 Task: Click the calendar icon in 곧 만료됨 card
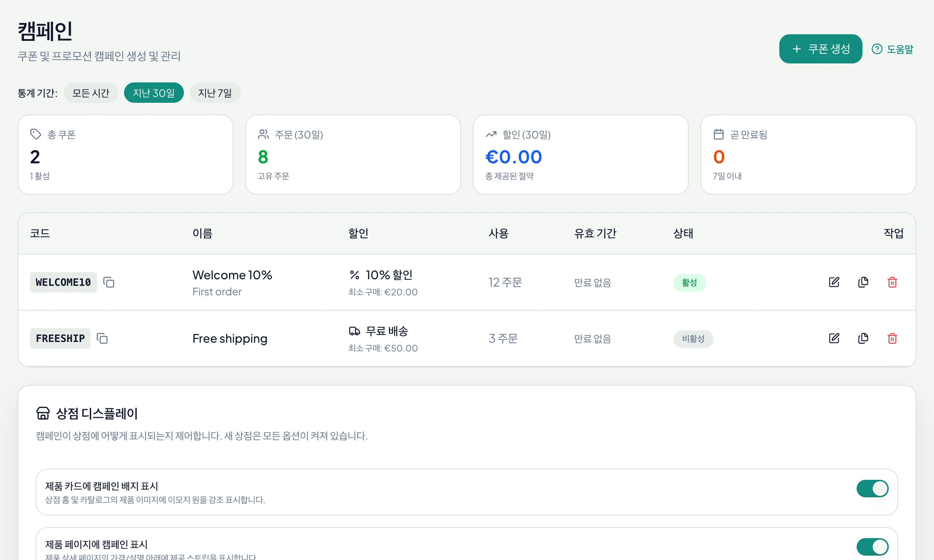click(718, 134)
